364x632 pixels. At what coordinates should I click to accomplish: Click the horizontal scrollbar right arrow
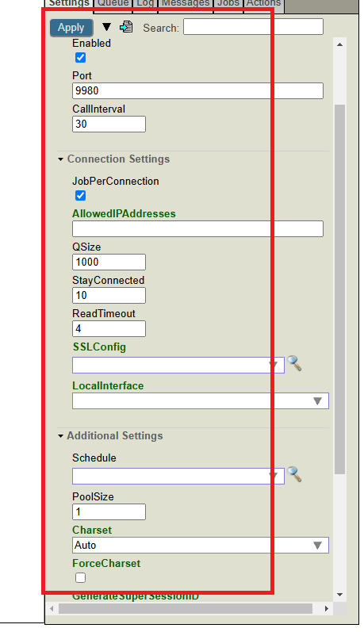click(327, 608)
